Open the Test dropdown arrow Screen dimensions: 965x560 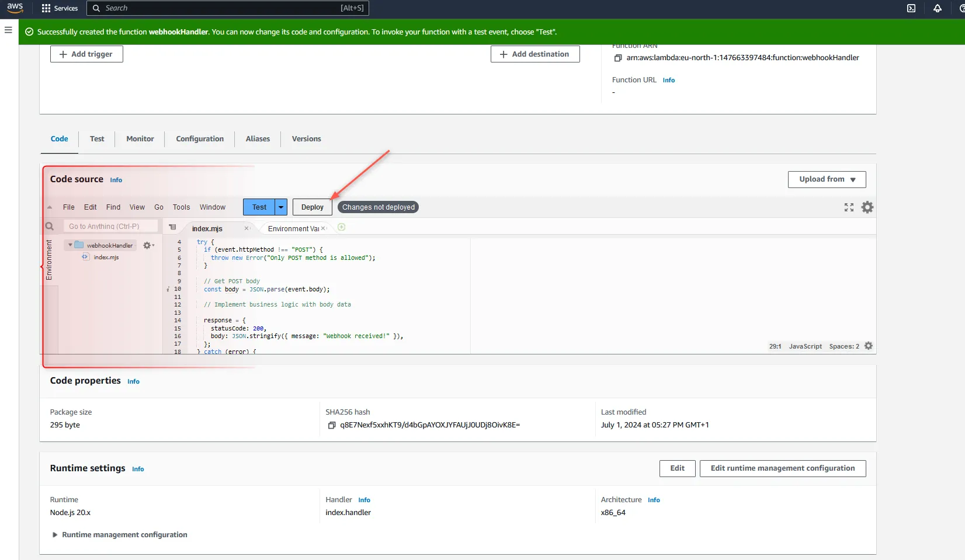click(x=281, y=207)
